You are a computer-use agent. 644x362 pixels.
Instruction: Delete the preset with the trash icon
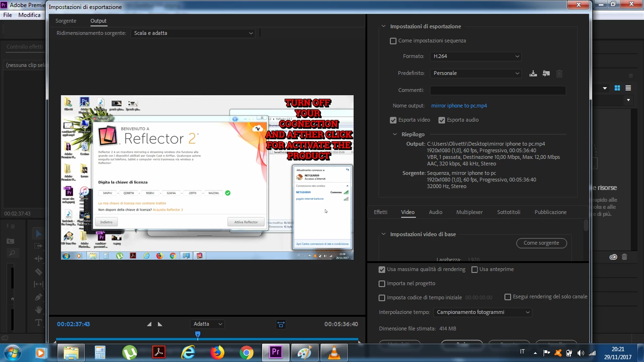click(x=559, y=74)
